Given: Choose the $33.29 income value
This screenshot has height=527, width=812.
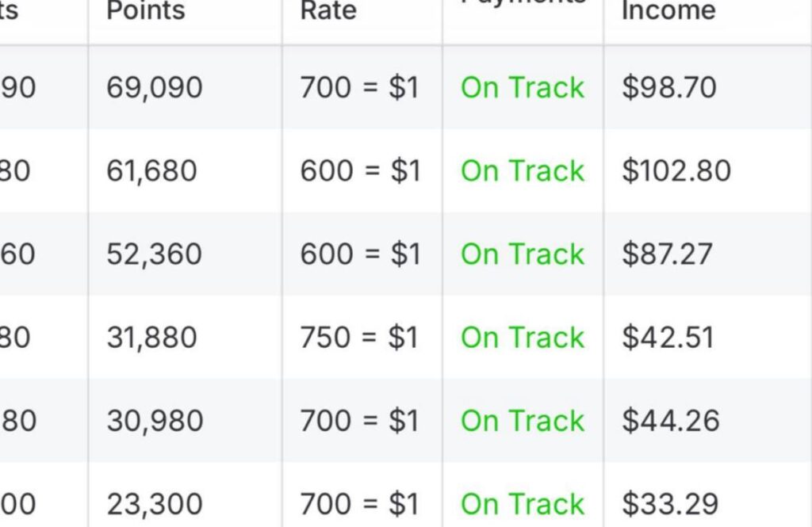Looking at the screenshot, I should (670, 504).
